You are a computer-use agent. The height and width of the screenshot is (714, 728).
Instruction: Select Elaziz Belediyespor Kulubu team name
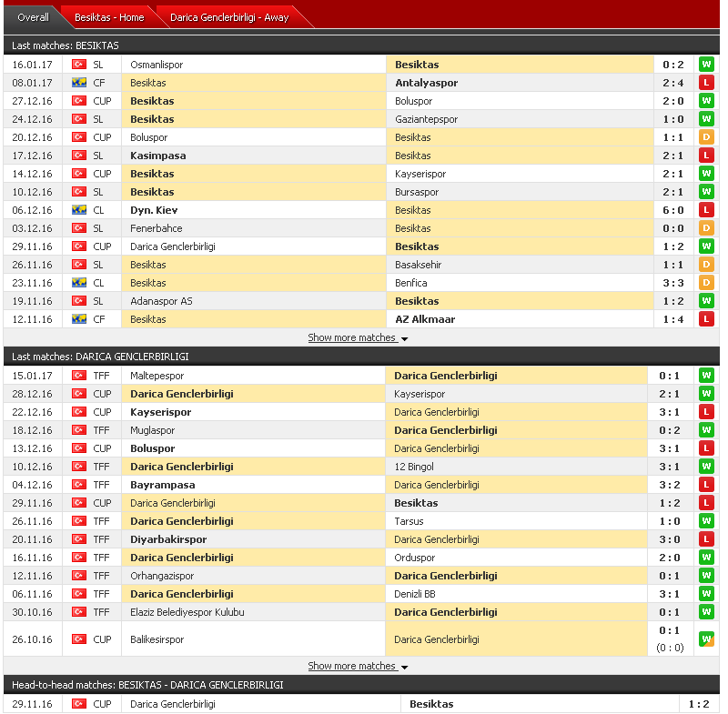coord(187,612)
